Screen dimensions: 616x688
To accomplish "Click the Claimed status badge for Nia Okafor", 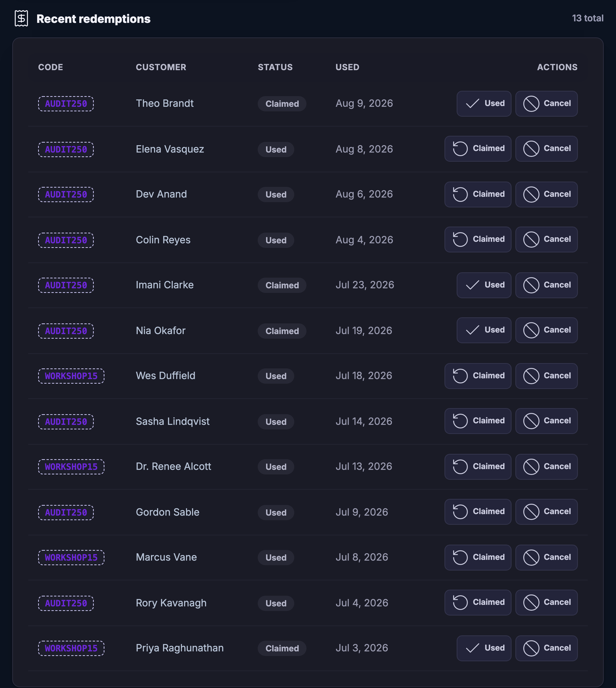I will [282, 331].
